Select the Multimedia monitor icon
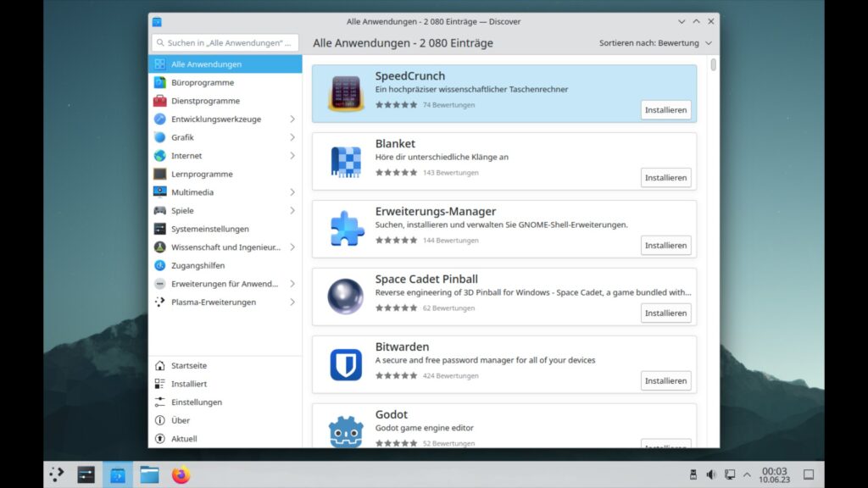 pos(160,192)
